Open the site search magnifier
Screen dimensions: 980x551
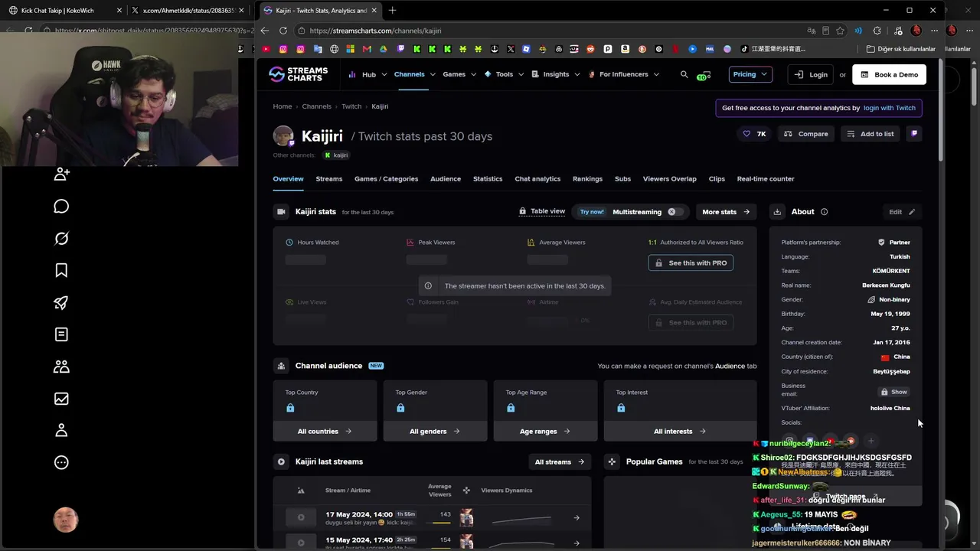click(684, 74)
